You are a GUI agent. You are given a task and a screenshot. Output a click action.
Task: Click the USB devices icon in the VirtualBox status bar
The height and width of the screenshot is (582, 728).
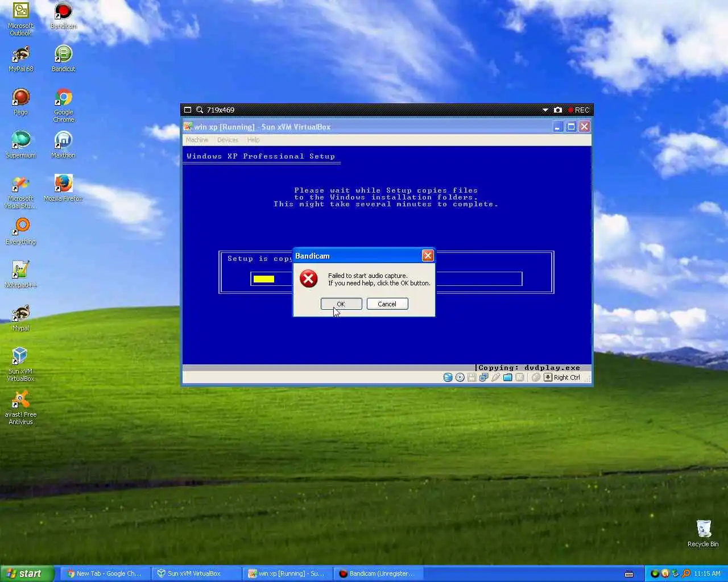496,377
